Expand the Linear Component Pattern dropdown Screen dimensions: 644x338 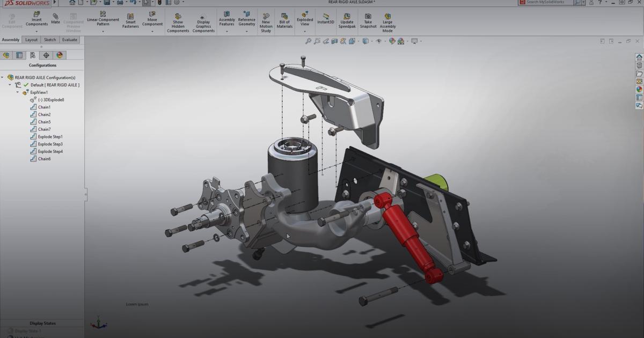[x=103, y=31]
